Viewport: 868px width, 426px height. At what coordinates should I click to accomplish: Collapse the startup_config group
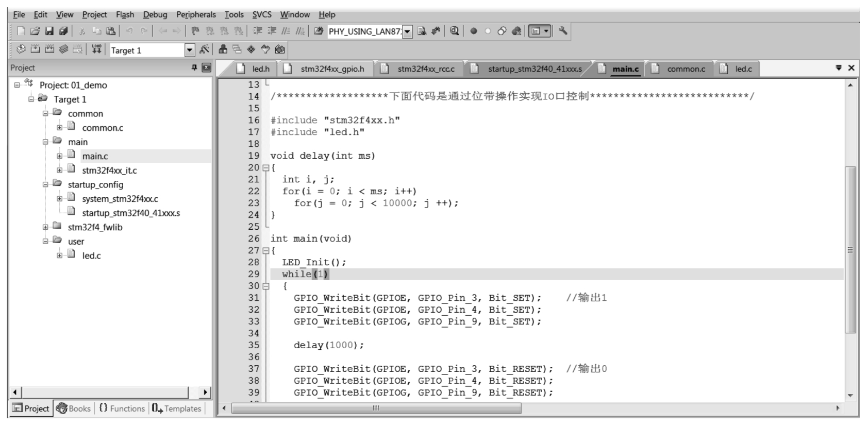click(x=45, y=185)
